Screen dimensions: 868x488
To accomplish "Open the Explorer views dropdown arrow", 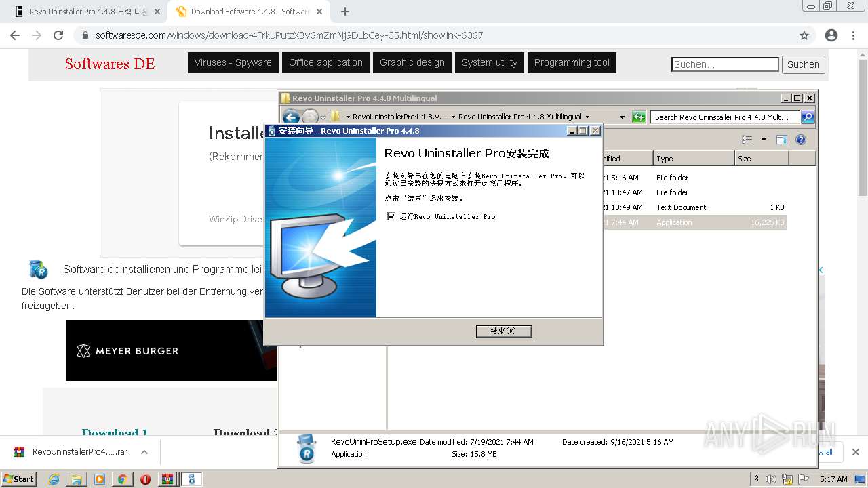I will click(x=764, y=140).
